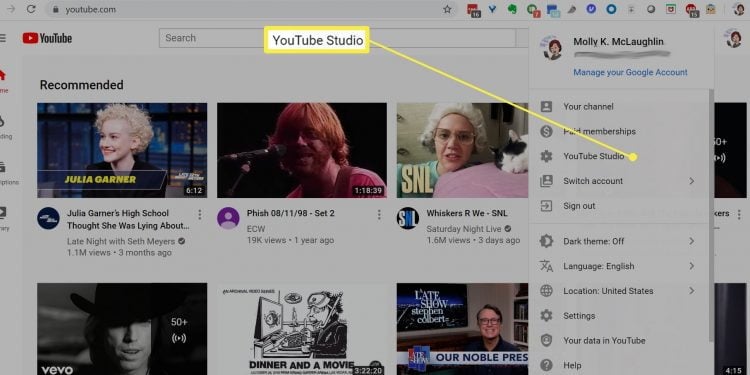Expand the Switch account submenu arrow
This screenshot has width=750, height=375.
point(692,181)
